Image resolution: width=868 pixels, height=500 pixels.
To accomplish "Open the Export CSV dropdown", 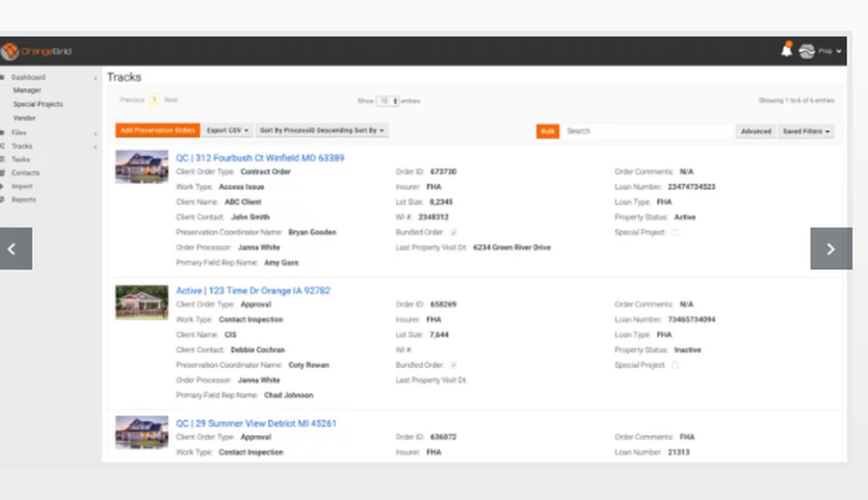I will click(x=227, y=131).
